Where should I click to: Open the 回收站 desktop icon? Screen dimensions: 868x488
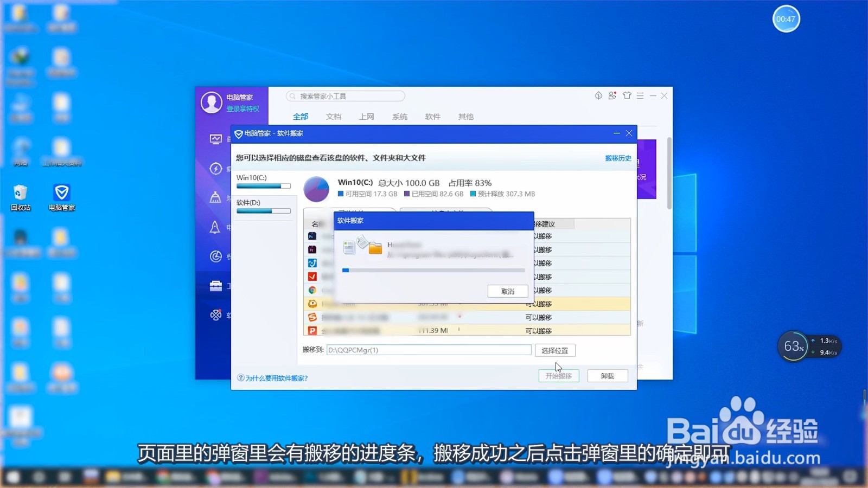[21, 197]
